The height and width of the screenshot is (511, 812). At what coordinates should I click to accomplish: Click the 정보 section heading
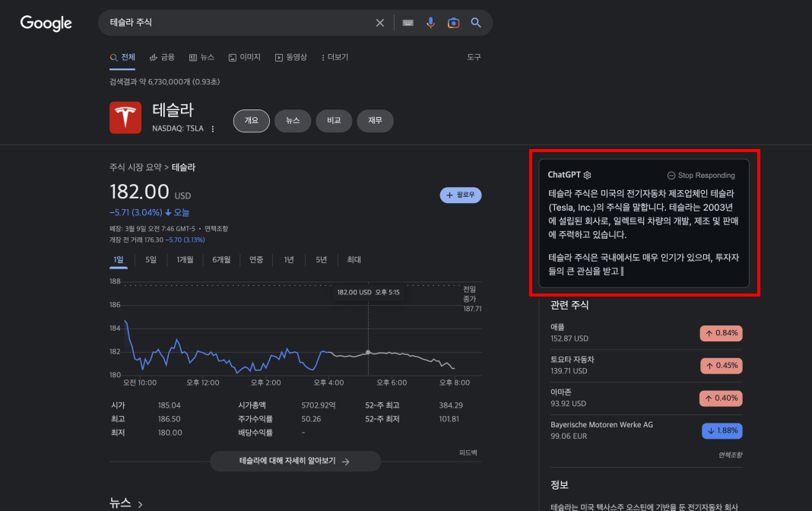(560, 485)
